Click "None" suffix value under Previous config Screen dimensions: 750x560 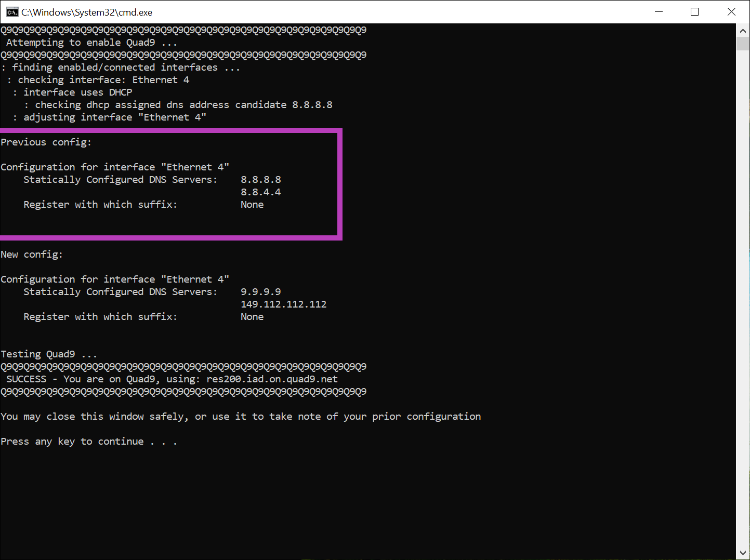pos(252,205)
